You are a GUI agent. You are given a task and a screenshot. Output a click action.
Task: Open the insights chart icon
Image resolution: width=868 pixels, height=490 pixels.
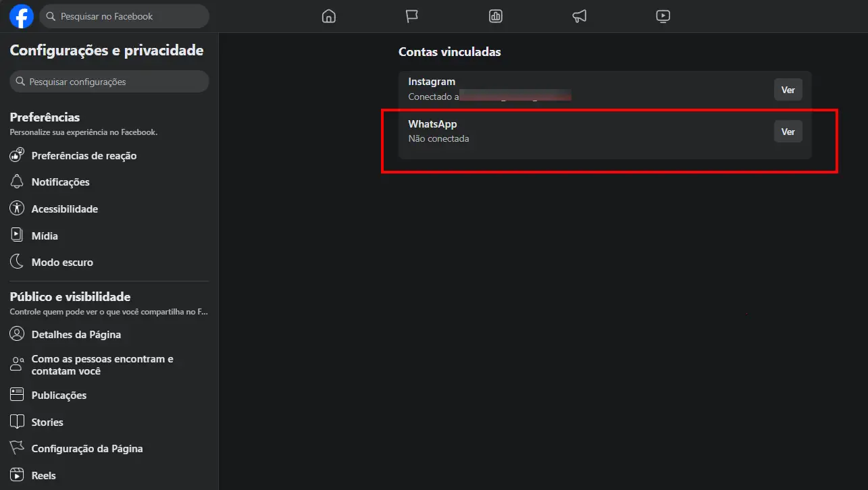click(x=496, y=16)
